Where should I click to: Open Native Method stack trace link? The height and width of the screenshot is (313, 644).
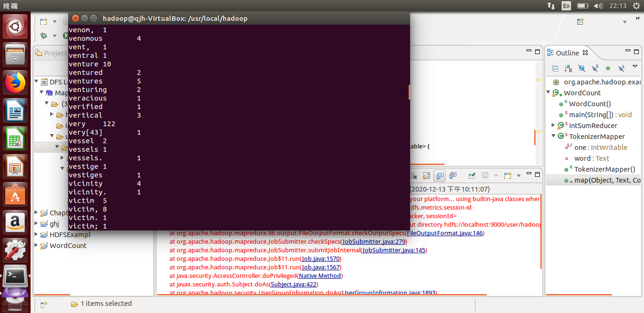pyautogui.click(x=320, y=276)
